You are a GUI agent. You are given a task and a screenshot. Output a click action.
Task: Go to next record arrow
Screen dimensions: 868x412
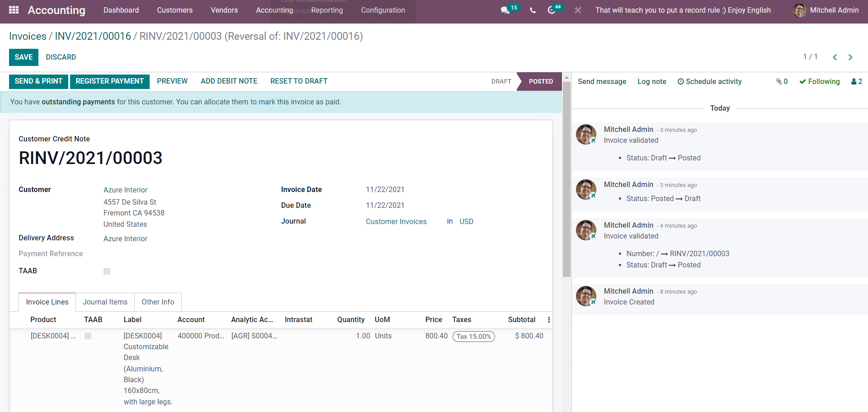tap(850, 57)
